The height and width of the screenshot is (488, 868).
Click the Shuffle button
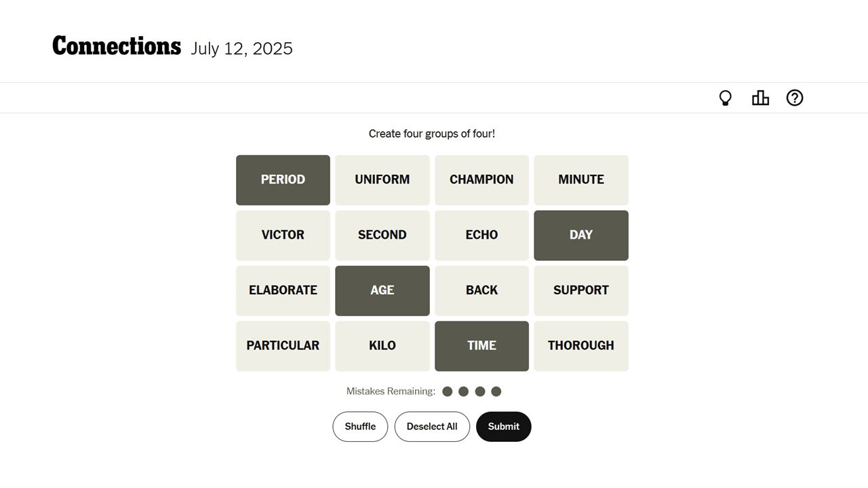coord(360,426)
